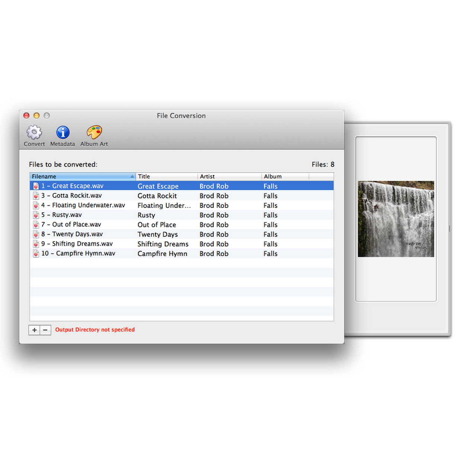Click the Convert gear icon
476x476 pixels.
tap(34, 132)
